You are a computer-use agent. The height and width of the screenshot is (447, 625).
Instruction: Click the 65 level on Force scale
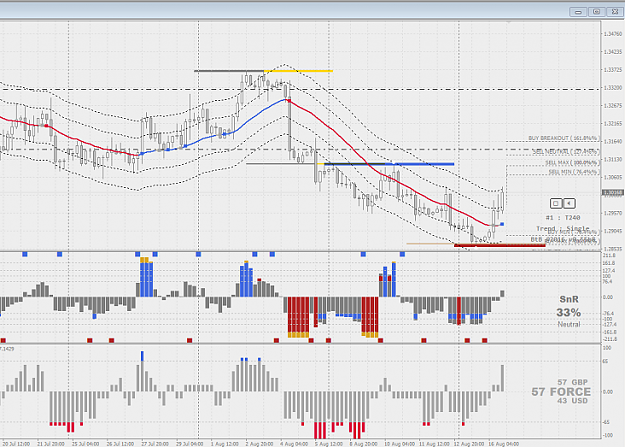[605, 361]
